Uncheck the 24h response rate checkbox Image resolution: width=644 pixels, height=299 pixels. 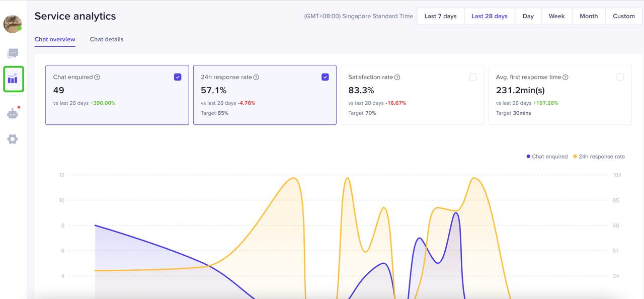[x=325, y=77]
